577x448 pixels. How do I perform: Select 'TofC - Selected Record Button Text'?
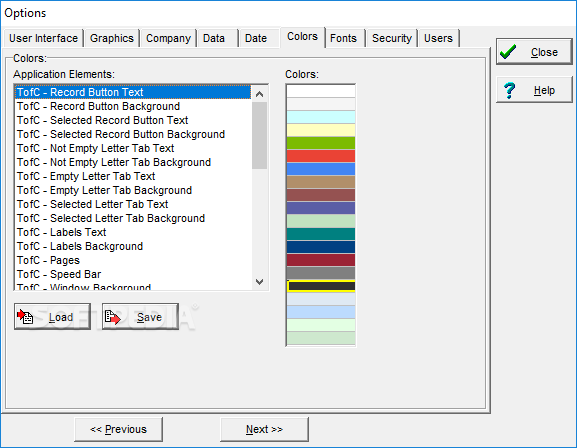click(133, 120)
